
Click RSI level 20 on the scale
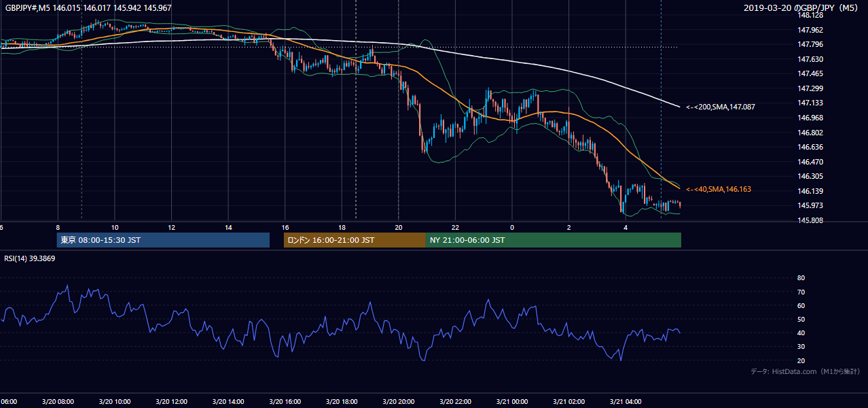(801, 360)
